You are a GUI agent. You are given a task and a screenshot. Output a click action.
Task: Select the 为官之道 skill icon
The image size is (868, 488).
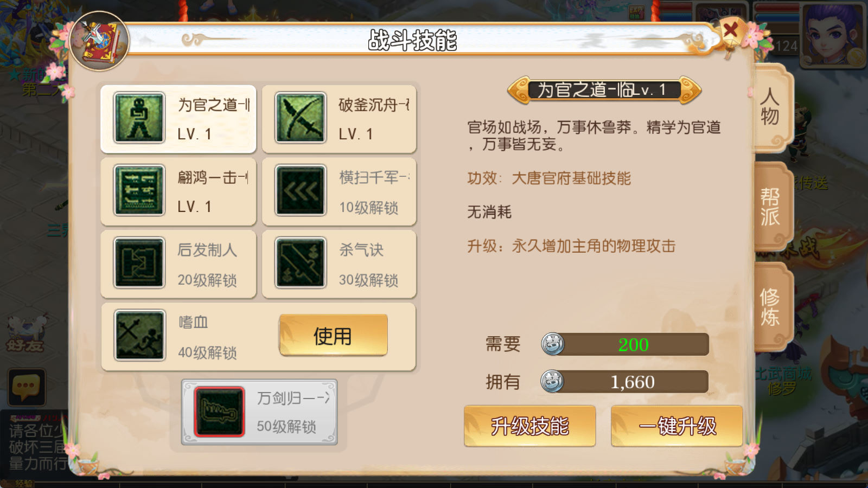pyautogui.click(x=139, y=118)
